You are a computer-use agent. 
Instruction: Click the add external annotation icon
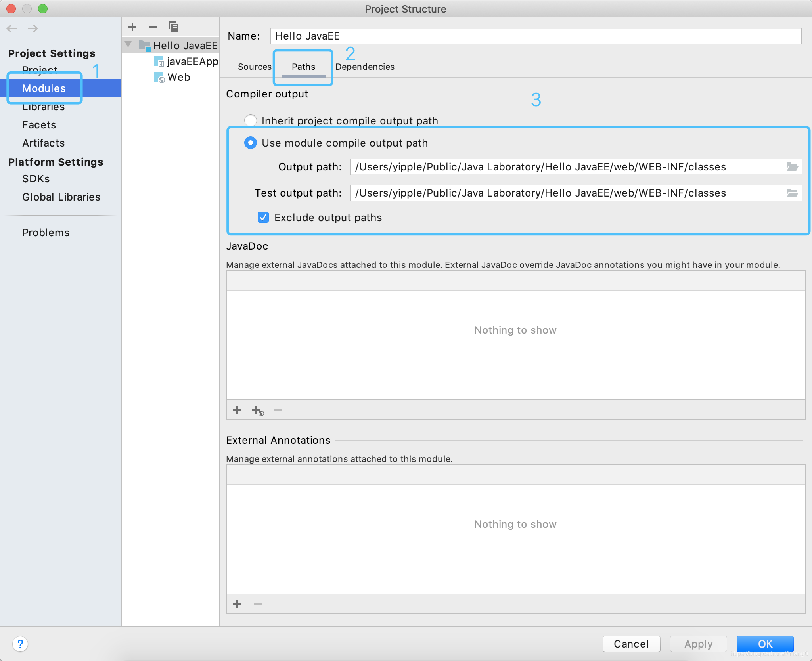click(237, 603)
